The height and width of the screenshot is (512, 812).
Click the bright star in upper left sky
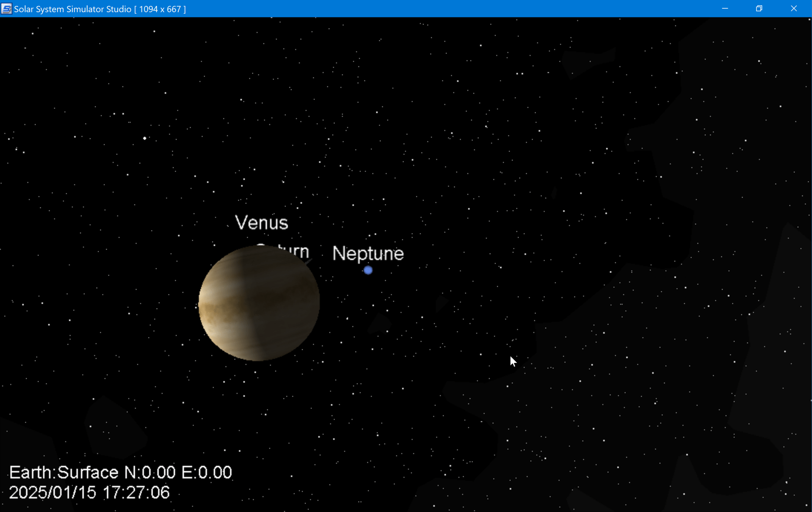(x=144, y=138)
